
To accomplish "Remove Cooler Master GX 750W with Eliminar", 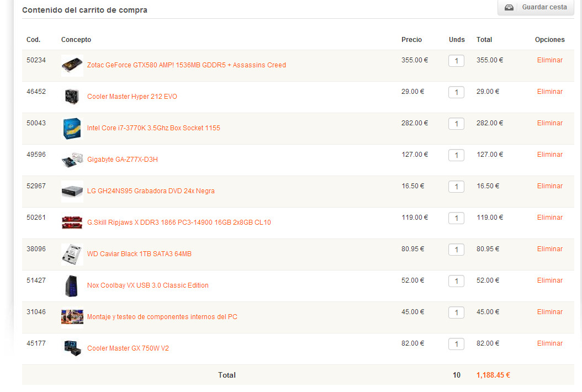I will click(550, 343).
